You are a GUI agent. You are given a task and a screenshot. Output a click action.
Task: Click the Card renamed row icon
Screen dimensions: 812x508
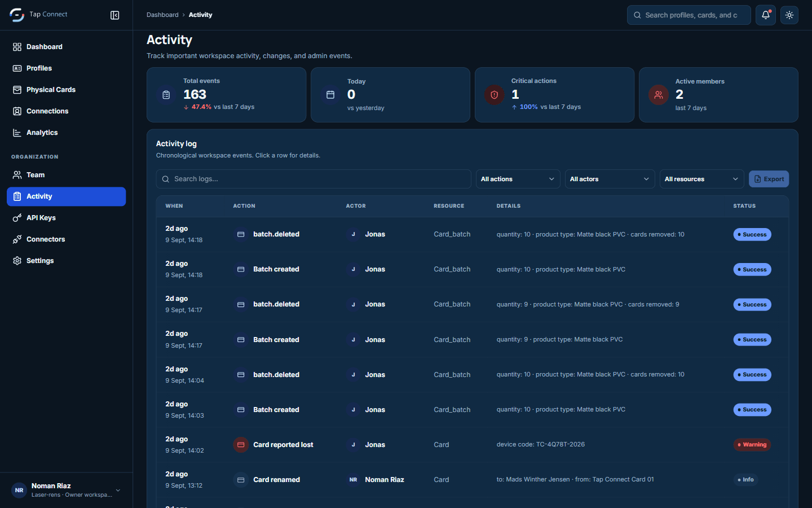point(241,480)
